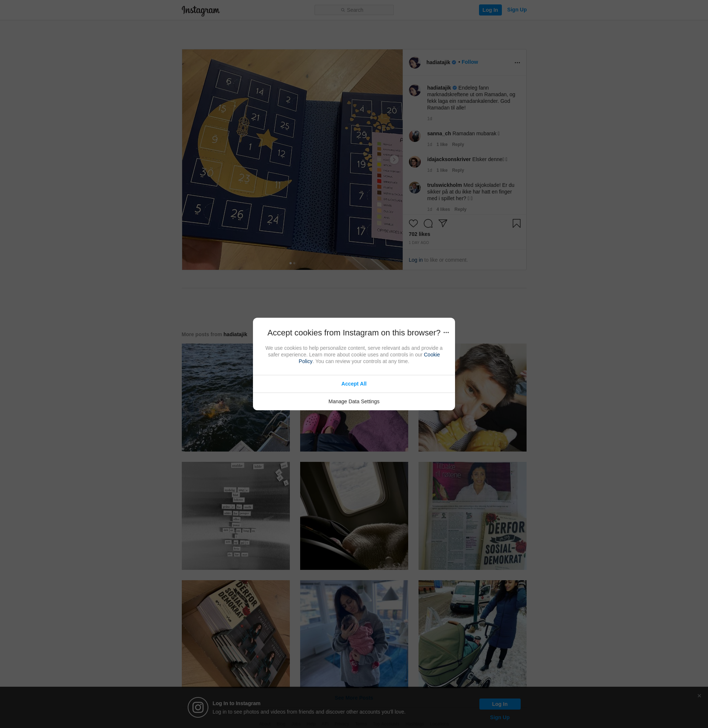Click hadiatajik username in caption
Screen dimensions: 708x728
pyautogui.click(x=439, y=88)
